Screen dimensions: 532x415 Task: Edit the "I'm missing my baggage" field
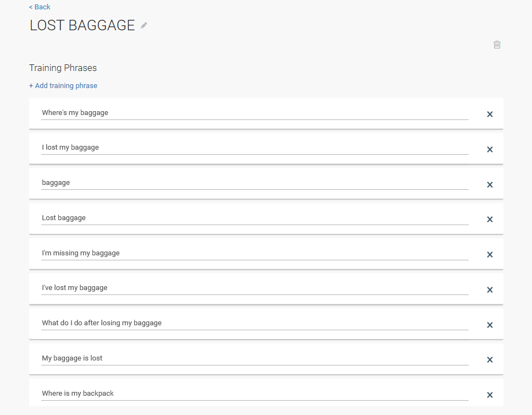[x=255, y=253]
